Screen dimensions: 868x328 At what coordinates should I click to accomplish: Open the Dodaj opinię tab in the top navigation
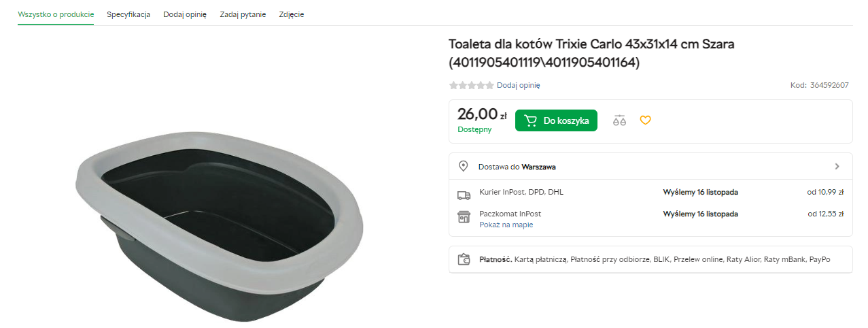click(x=185, y=14)
